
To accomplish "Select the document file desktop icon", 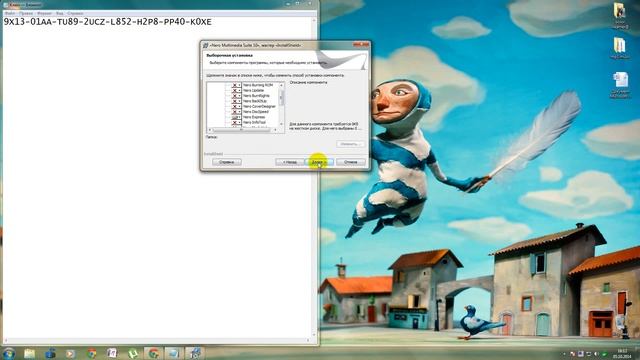I will click(620, 84).
